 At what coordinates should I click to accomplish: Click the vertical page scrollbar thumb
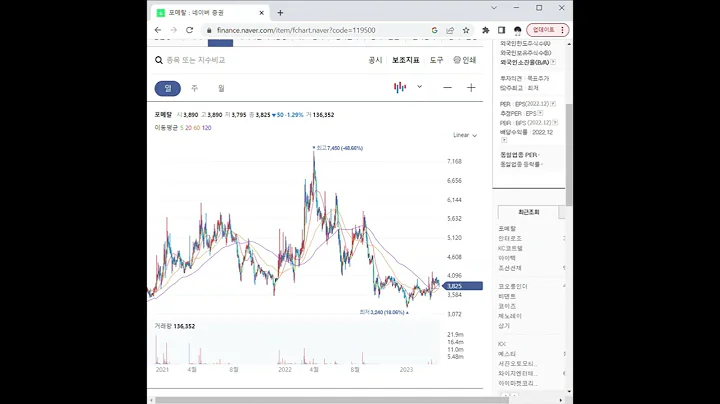point(569,155)
